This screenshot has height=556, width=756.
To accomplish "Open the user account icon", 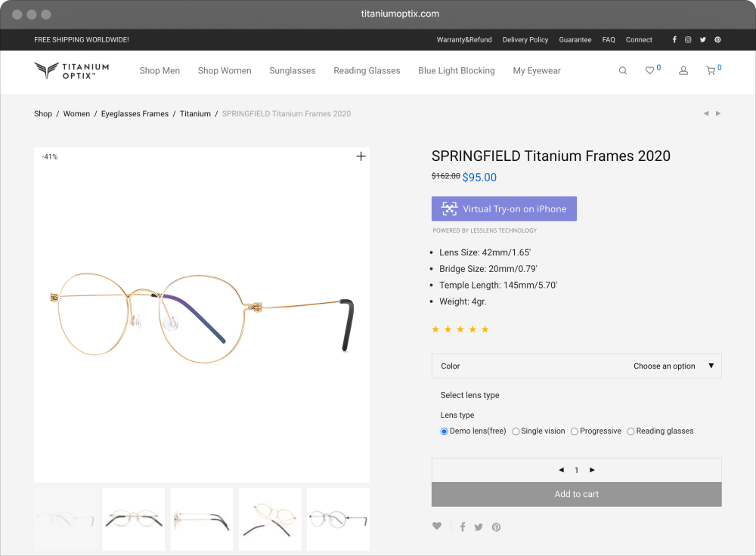I will [x=683, y=71].
